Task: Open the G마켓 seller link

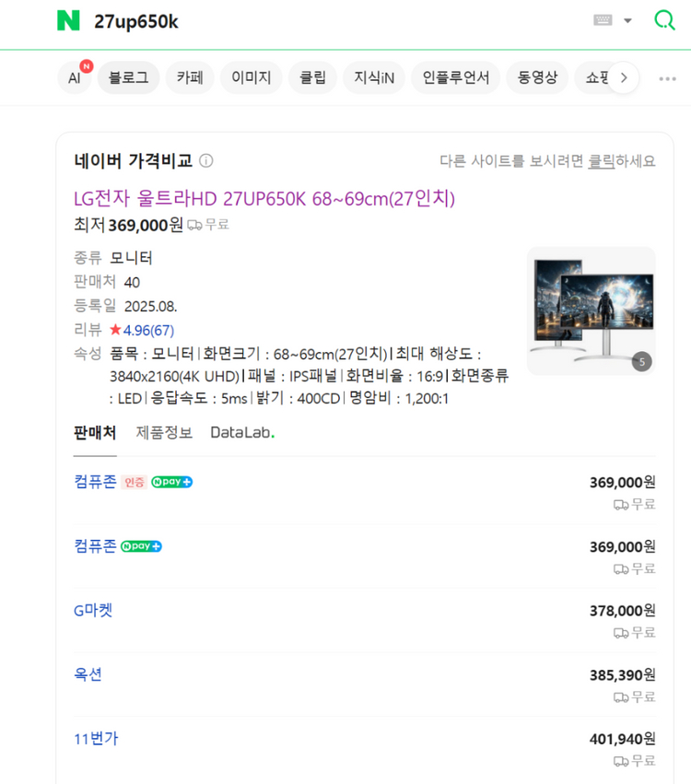Action: tap(93, 610)
